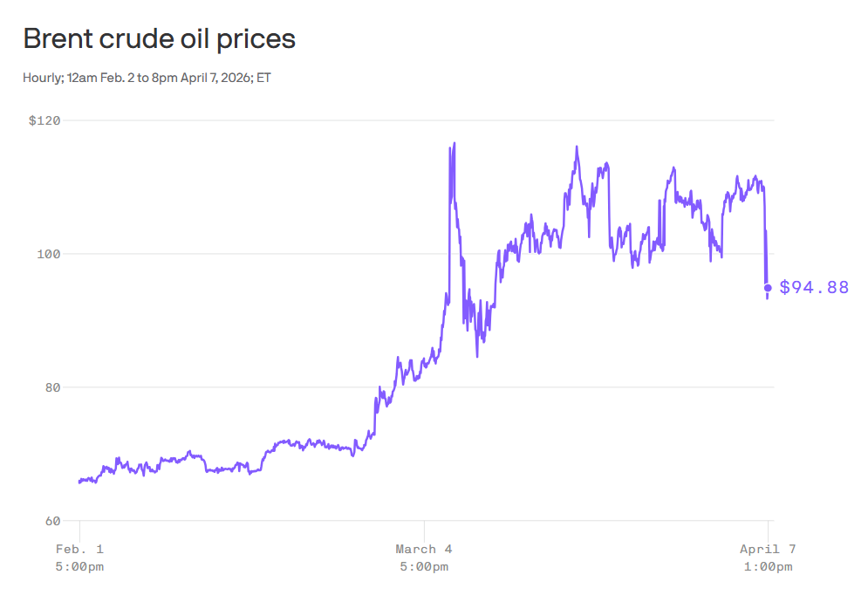Select the April 7 x-axis date label

pos(768,550)
